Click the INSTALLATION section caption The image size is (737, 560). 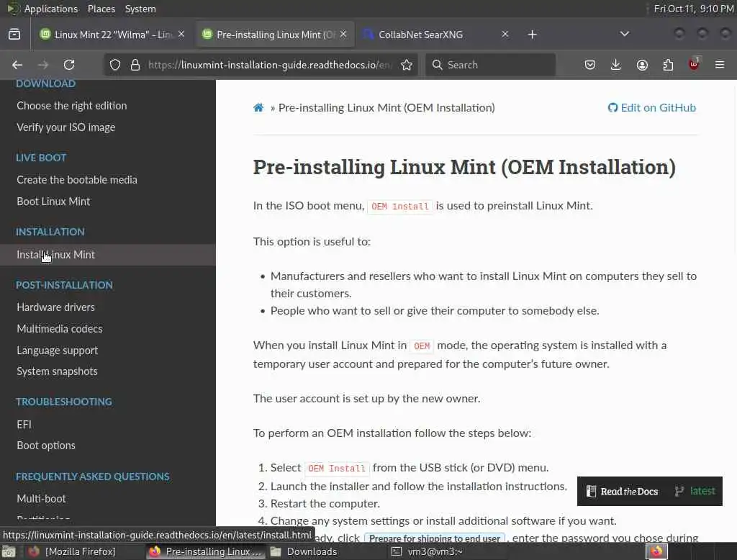50,232
